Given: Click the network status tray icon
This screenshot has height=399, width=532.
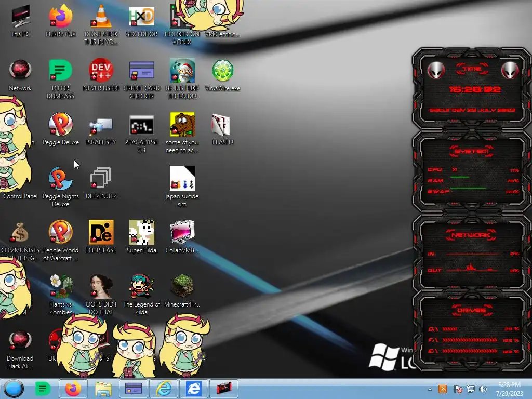Looking at the screenshot, I should 471,389.
